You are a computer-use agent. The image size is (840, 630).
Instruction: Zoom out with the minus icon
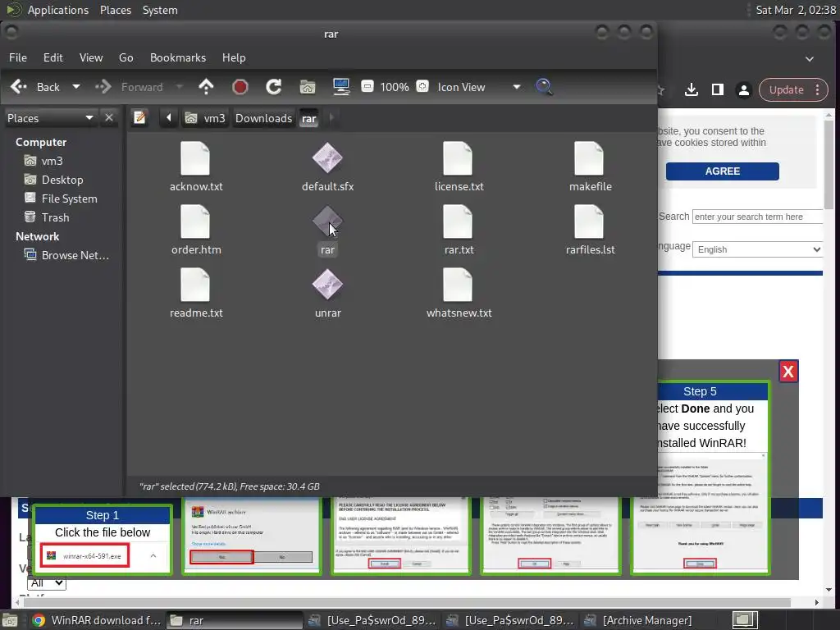pyautogui.click(x=367, y=86)
